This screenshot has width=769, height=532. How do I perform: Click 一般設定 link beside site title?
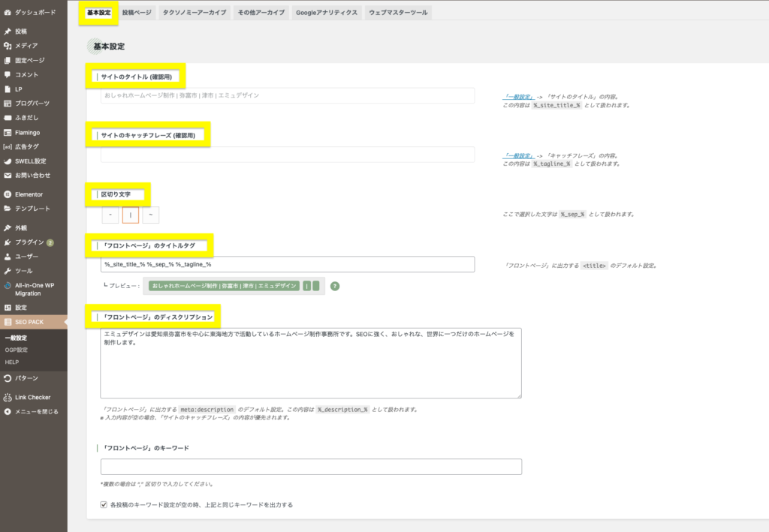[518, 97]
